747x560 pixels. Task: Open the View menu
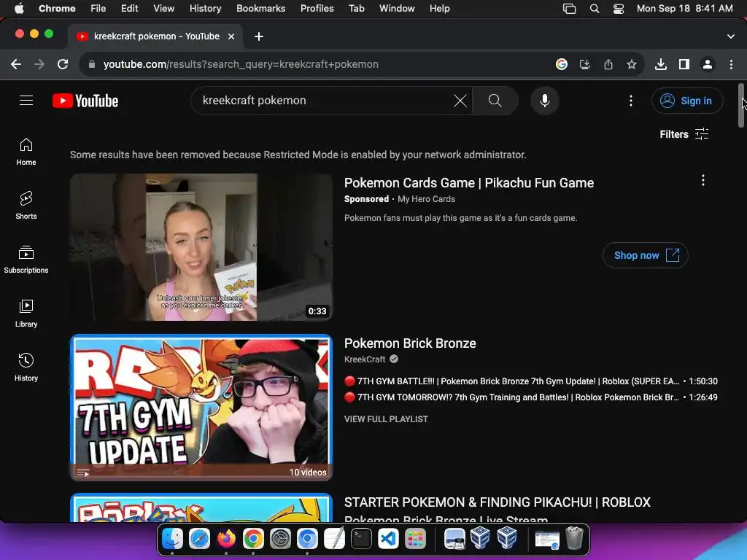pyautogui.click(x=163, y=9)
